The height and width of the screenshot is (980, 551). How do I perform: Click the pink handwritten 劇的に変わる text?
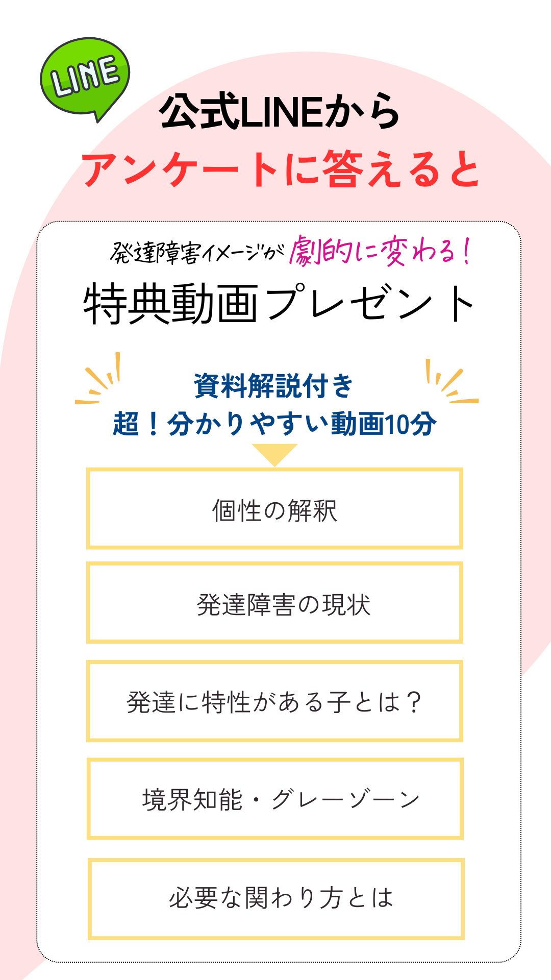pos(372,251)
